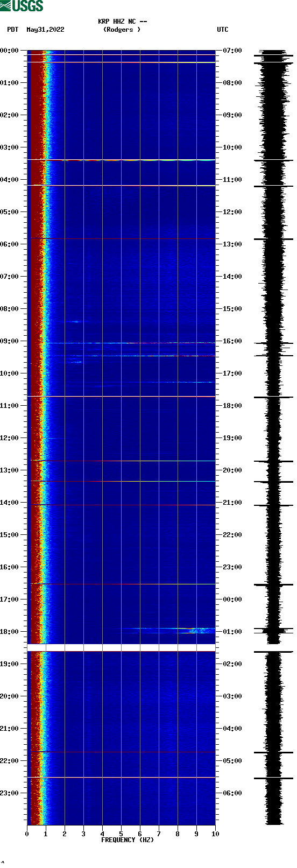Screen dimensions: 297x868
Task: Click the 06:00 PDT time label
Action: pos(10,244)
